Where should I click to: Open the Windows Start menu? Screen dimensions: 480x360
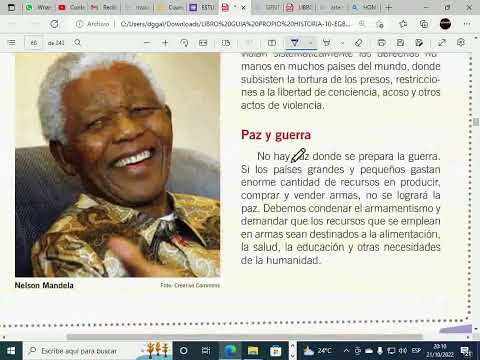pyautogui.click(x=11, y=351)
